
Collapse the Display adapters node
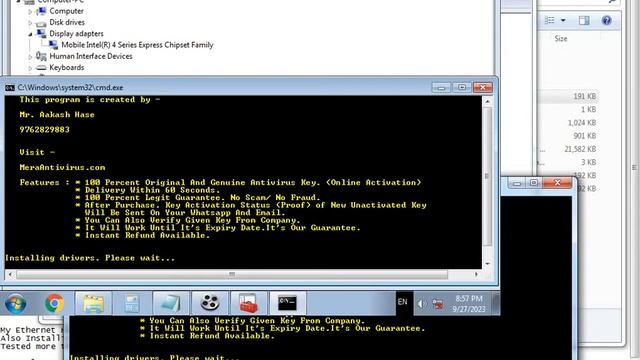tap(30, 34)
